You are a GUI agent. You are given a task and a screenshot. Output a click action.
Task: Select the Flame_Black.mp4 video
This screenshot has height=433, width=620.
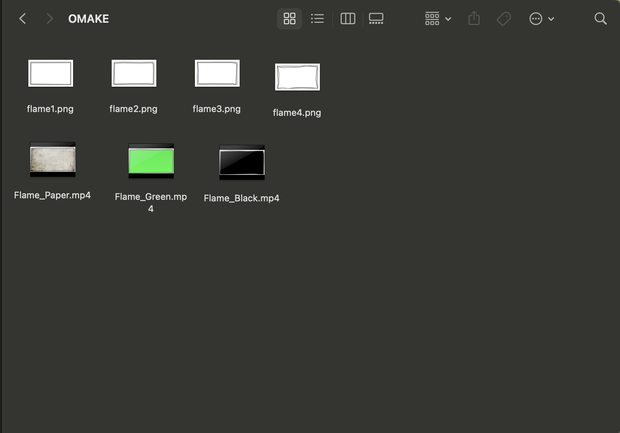click(242, 174)
